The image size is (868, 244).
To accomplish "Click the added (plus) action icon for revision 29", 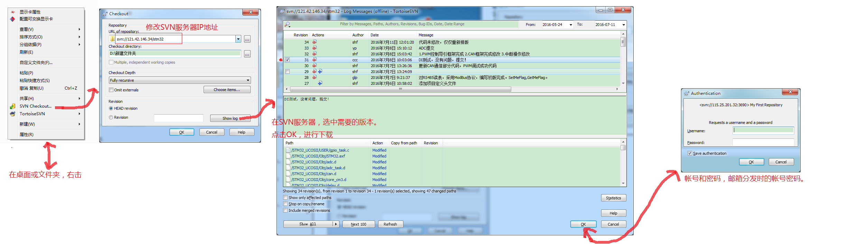I will pyautogui.click(x=320, y=71).
